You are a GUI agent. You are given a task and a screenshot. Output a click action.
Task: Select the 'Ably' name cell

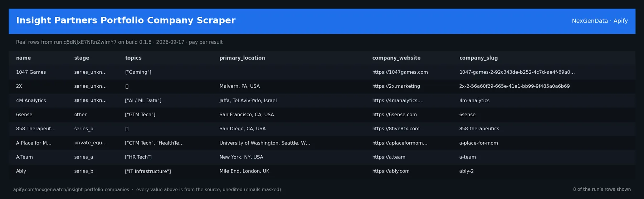point(21,171)
